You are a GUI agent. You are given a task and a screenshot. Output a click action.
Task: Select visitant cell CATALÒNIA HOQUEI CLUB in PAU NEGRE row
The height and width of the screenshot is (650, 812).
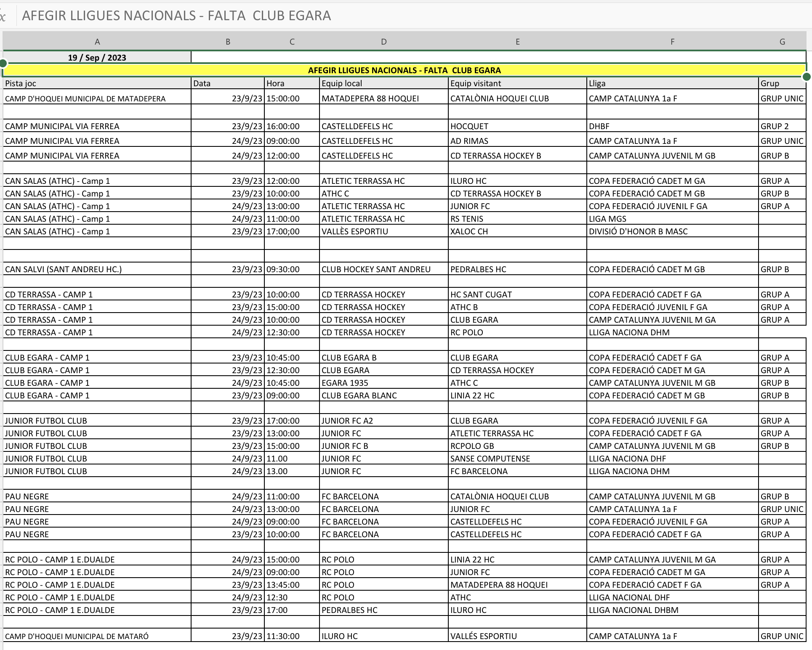(x=518, y=496)
